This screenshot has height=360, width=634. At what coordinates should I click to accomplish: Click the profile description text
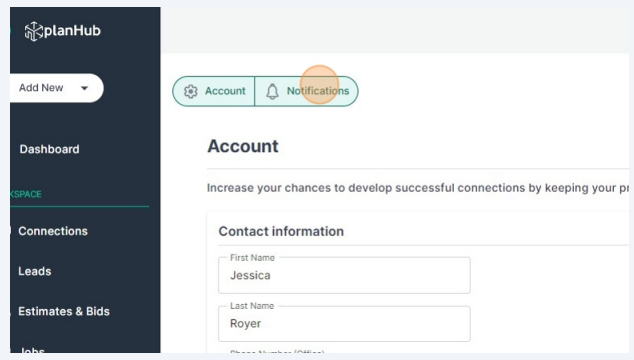[418, 188]
